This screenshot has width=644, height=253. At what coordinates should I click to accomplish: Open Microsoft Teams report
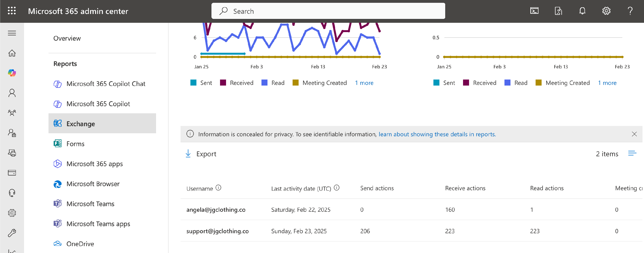[102, 204]
